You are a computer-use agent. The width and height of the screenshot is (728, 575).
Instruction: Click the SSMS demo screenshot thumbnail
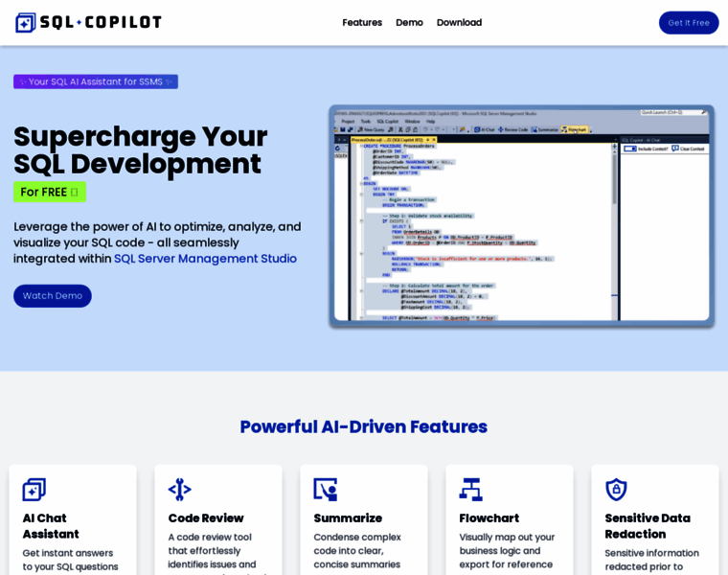click(522, 216)
